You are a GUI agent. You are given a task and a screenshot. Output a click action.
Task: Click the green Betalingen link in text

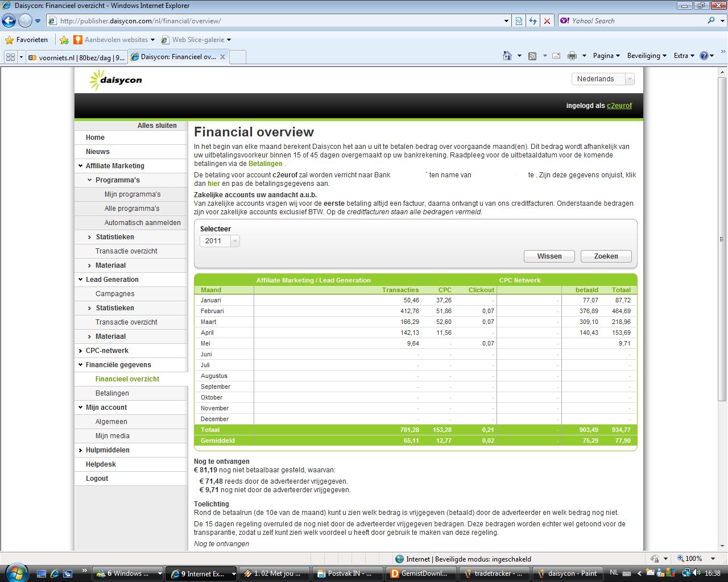point(266,164)
